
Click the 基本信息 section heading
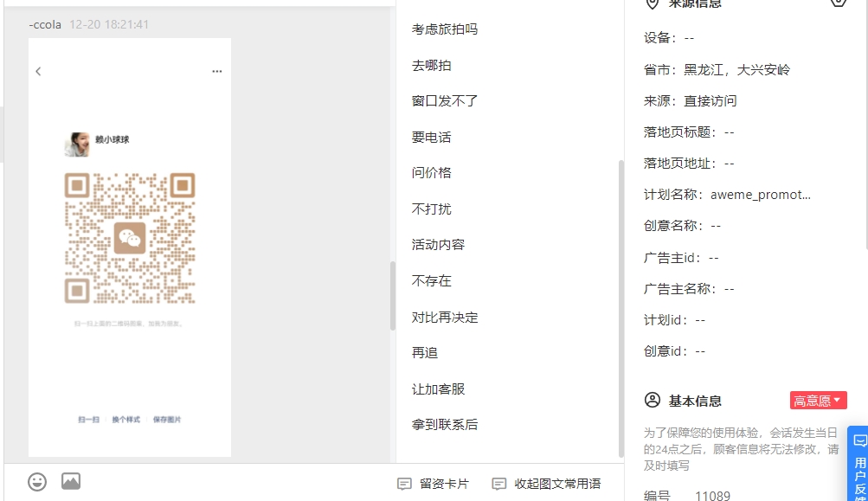point(695,401)
